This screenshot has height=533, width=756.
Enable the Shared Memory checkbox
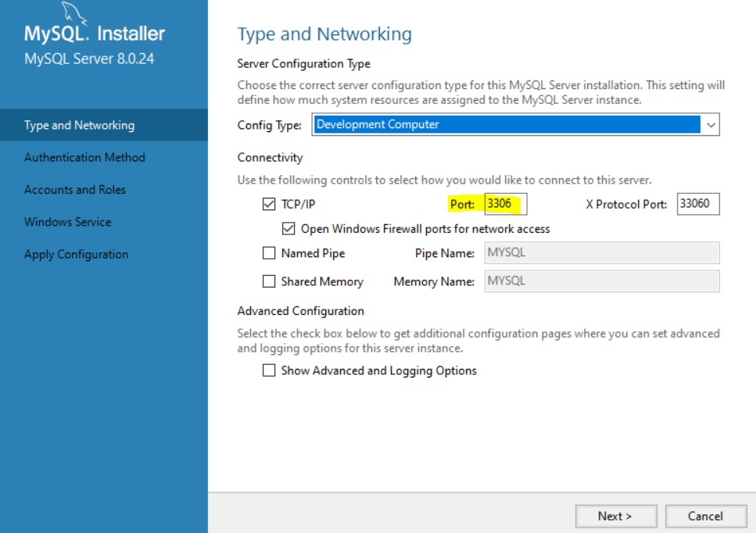[x=269, y=281]
